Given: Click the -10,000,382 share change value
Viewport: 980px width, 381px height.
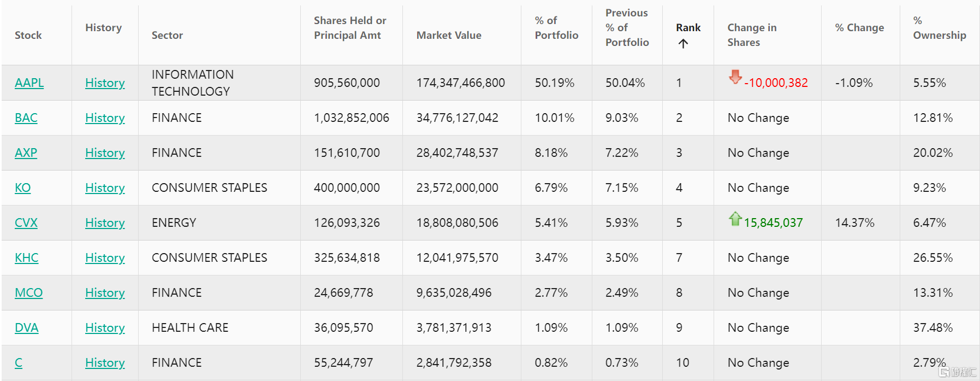Looking at the screenshot, I should tap(776, 83).
